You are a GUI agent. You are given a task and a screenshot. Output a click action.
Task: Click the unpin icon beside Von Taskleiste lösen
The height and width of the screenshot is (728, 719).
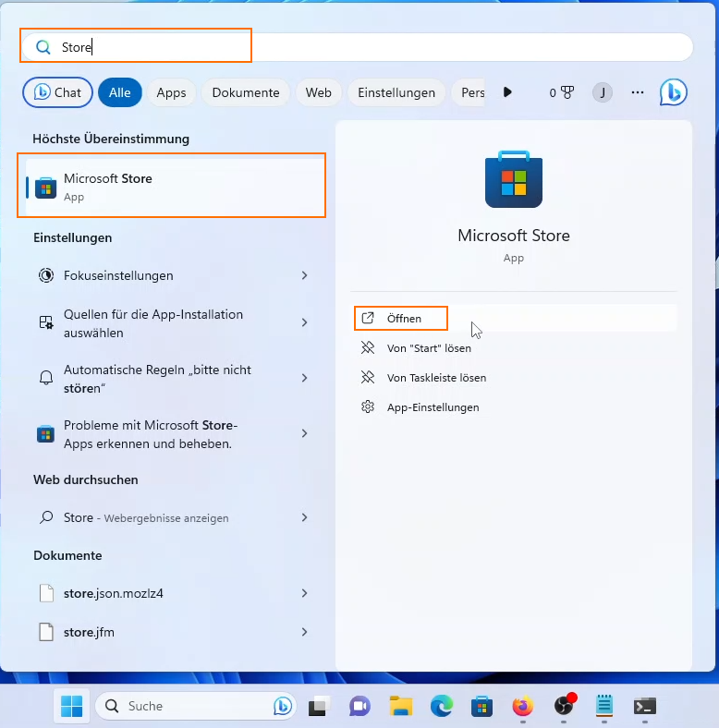pyautogui.click(x=368, y=377)
